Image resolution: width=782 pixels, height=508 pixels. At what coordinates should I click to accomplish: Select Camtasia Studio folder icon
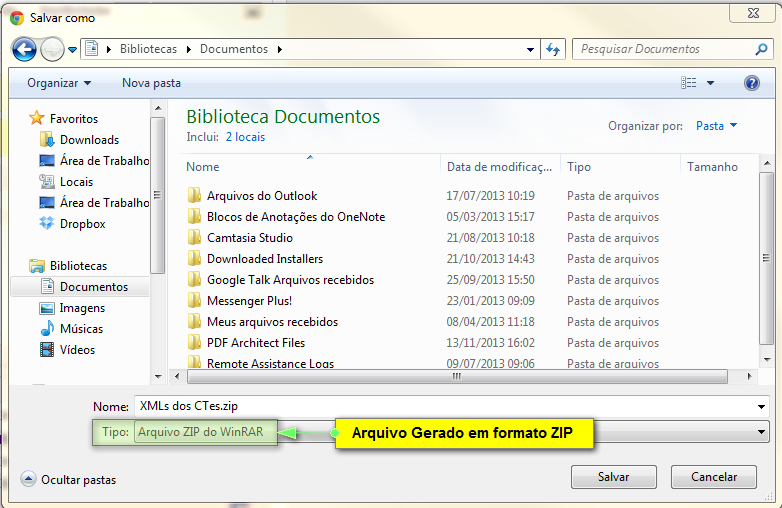[194, 237]
